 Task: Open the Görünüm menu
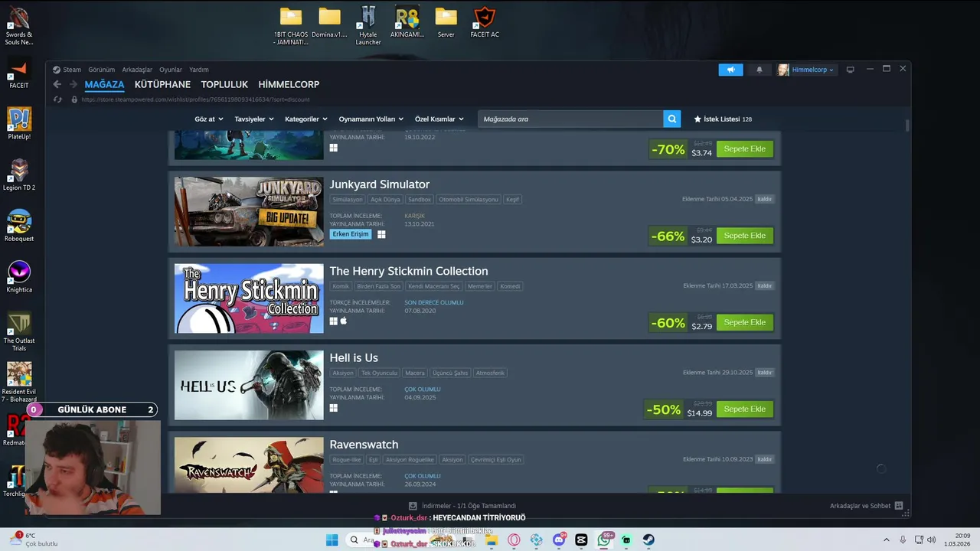tap(101, 70)
